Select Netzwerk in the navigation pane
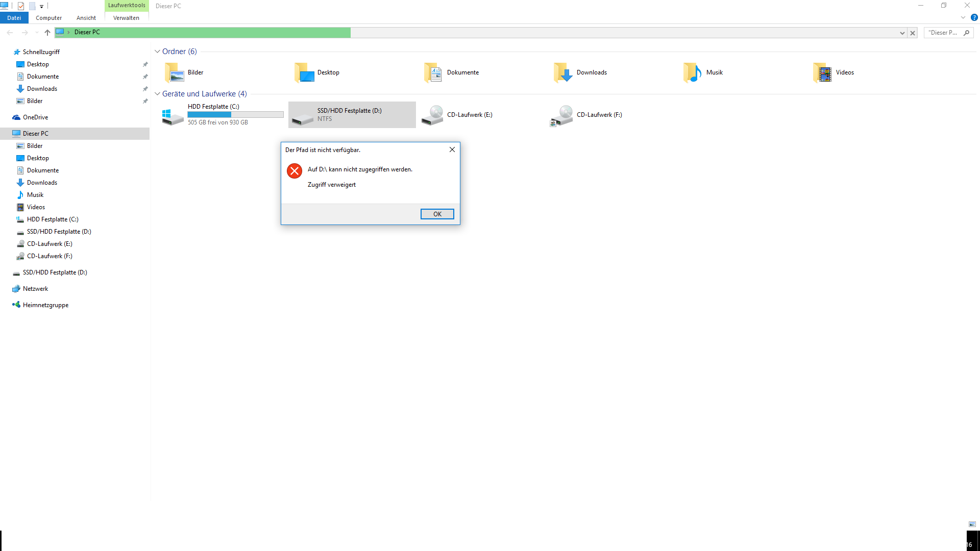Image resolution: width=980 pixels, height=551 pixels. tap(35, 289)
